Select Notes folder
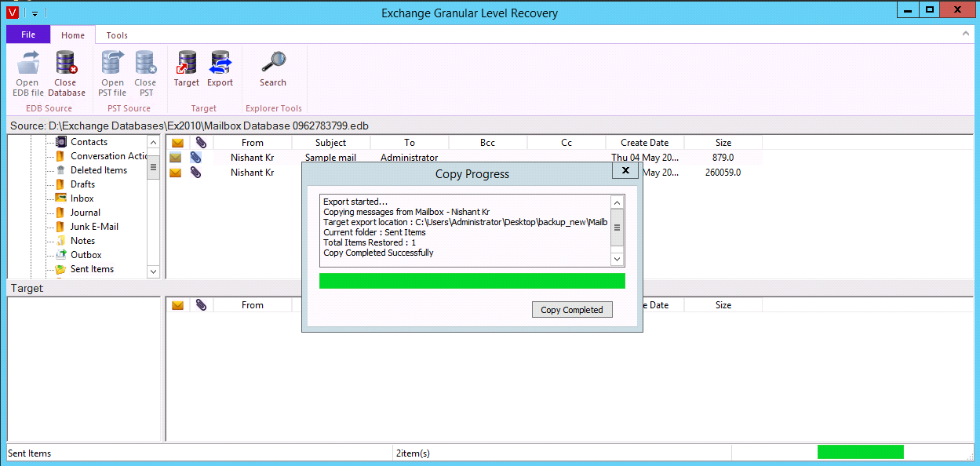 click(82, 241)
